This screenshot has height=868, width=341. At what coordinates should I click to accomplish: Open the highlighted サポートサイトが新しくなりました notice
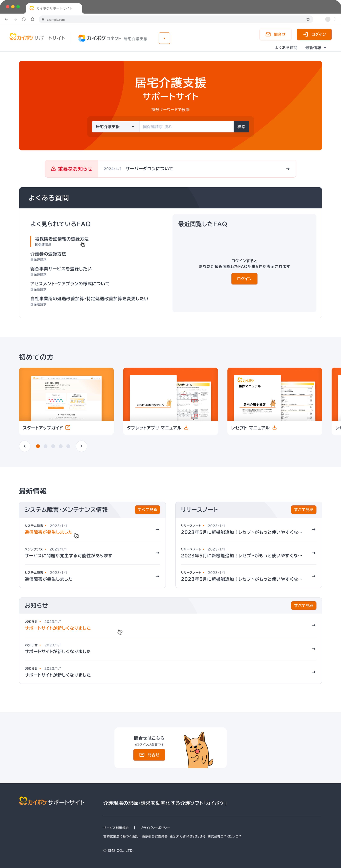click(x=58, y=628)
